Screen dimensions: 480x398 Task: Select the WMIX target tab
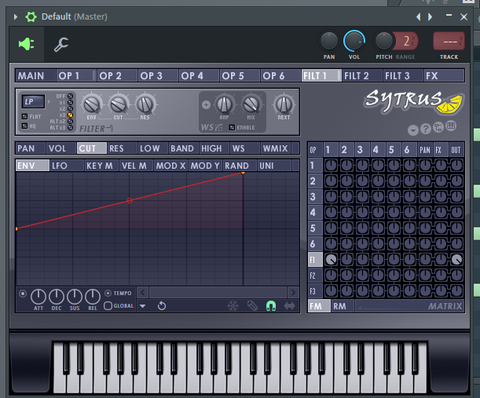(x=276, y=148)
